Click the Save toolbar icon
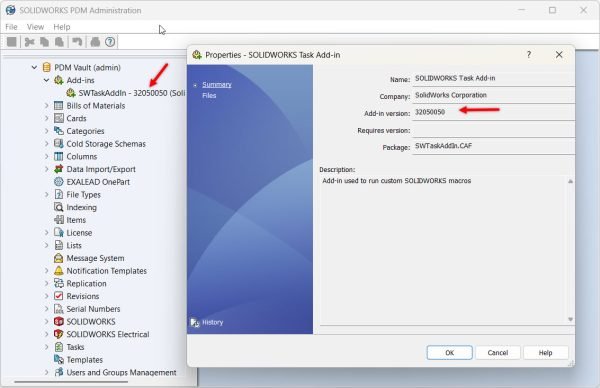The height and width of the screenshot is (388, 600). tap(12, 42)
